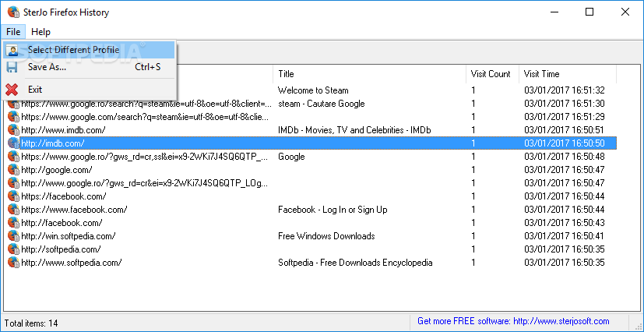644x332 pixels.
Task: Select the http://www.imdb.com/ URL entry
Action: click(63, 130)
